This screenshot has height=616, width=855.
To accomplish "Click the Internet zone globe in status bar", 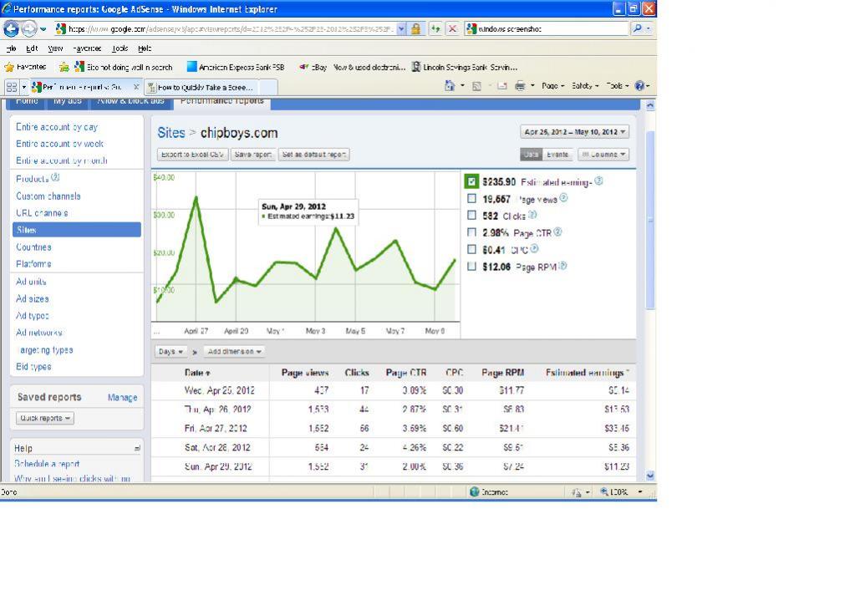I will click(x=475, y=491).
